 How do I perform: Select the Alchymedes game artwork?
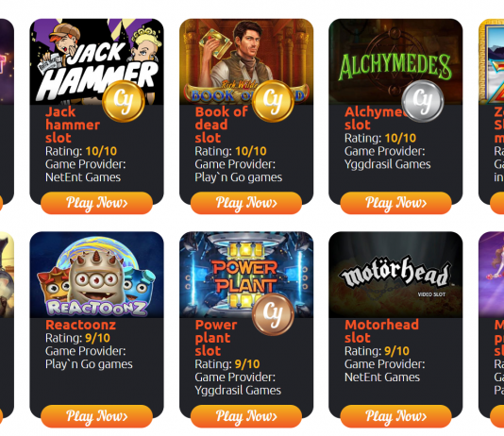pos(395,61)
